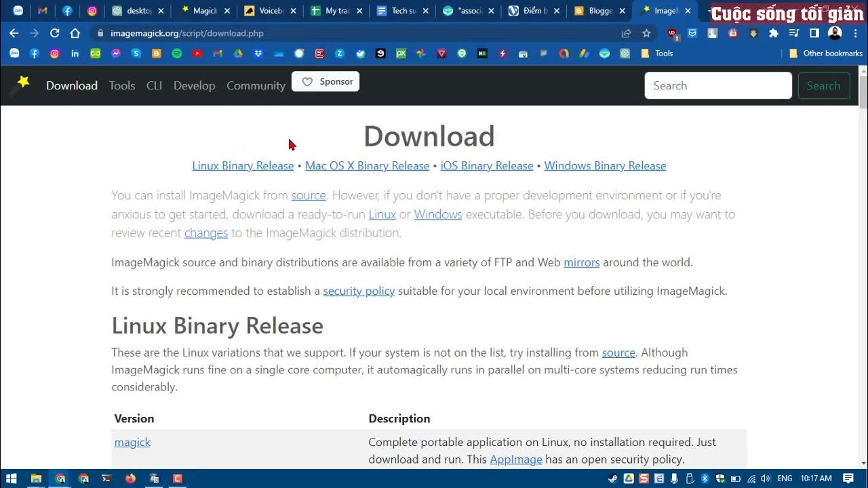The width and height of the screenshot is (868, 488).
Task: Open the Linux executable link
Action: [382, 214]
